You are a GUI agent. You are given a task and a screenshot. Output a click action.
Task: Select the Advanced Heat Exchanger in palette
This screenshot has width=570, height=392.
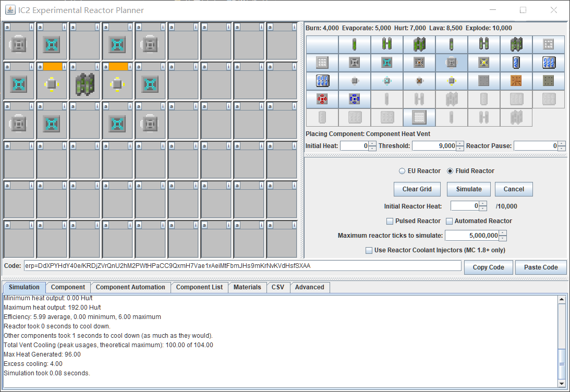tap(387, 81)
